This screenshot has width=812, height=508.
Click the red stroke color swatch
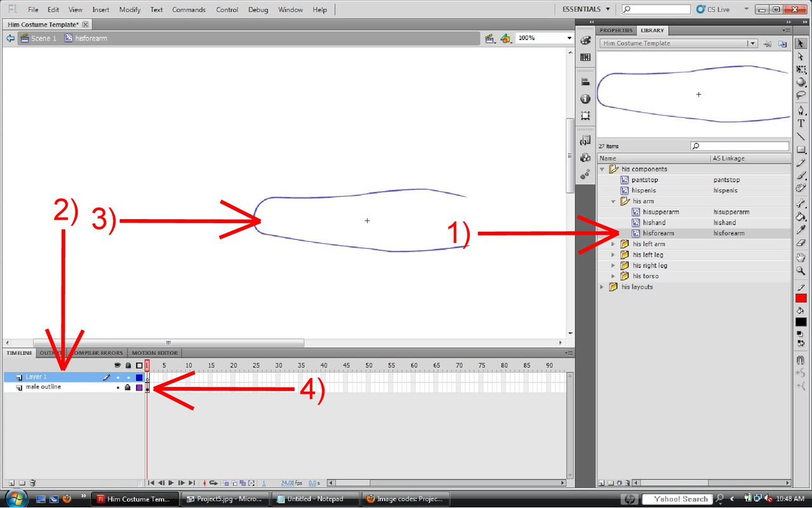click(801, 298)
